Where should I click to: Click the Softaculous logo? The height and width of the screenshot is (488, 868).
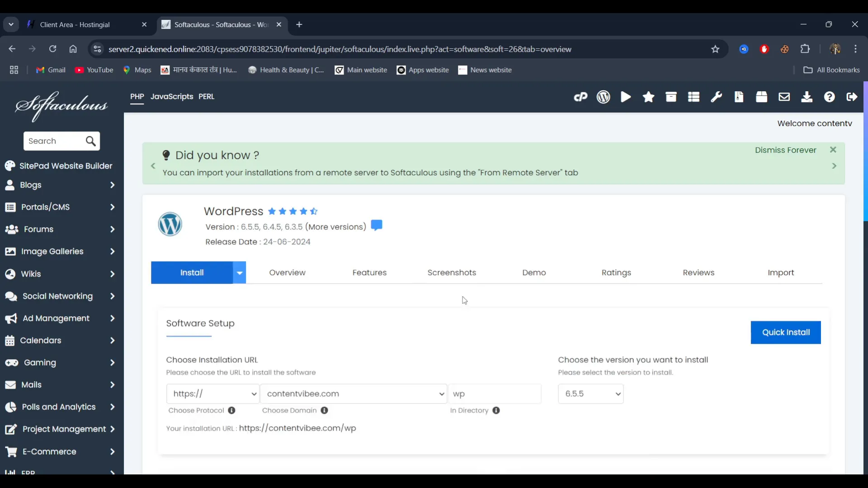(x=61, y=106)
